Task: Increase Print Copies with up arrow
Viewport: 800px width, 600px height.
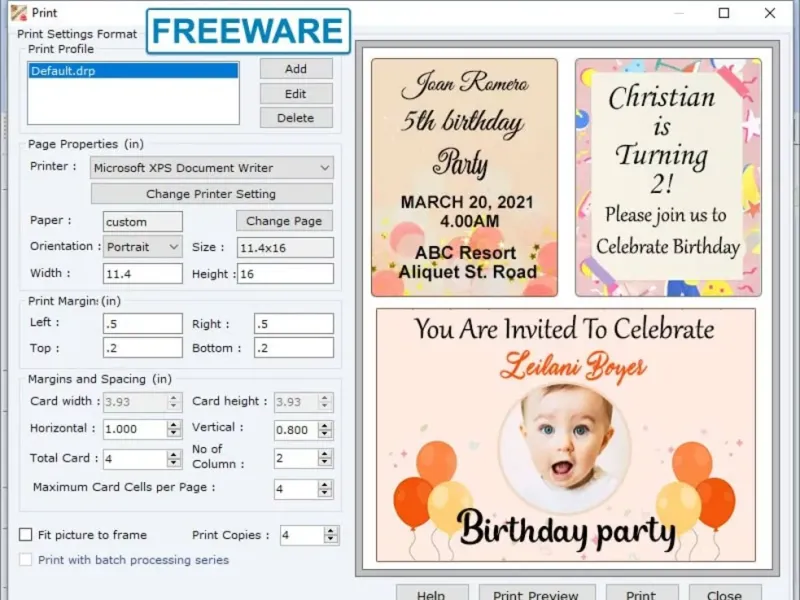Action: pyautogui.click(x=331, y=531)
